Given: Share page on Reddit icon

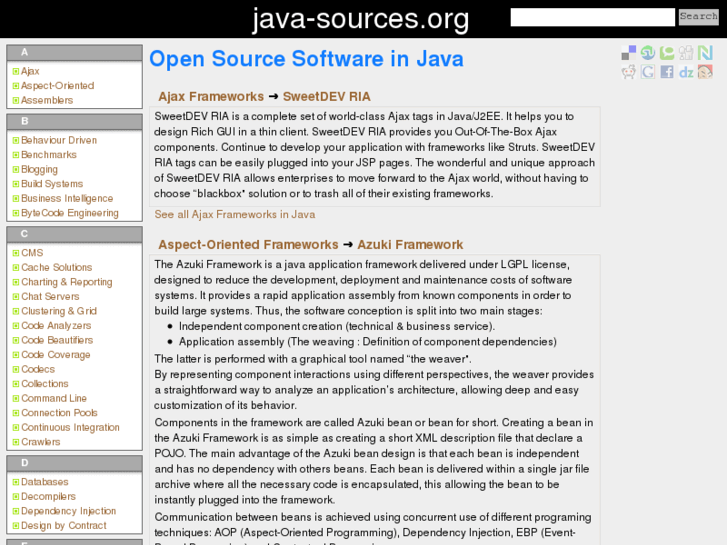Looking at the screenshot, I should [629, 71].
